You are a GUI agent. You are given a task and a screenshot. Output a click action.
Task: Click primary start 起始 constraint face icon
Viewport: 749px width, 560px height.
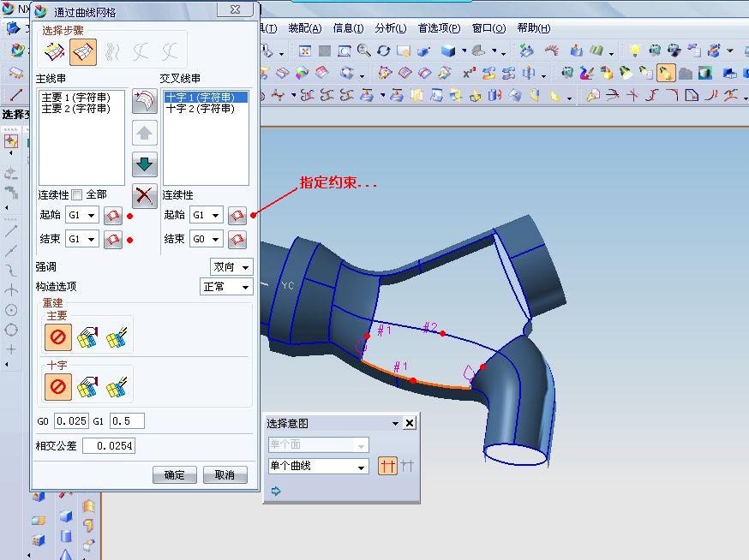point(113,216)
